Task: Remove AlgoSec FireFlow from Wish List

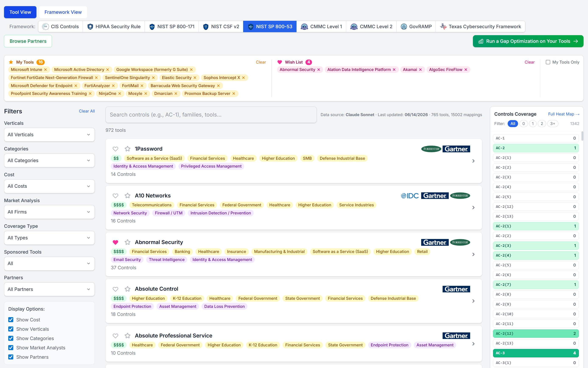Action: click(466, 70)
